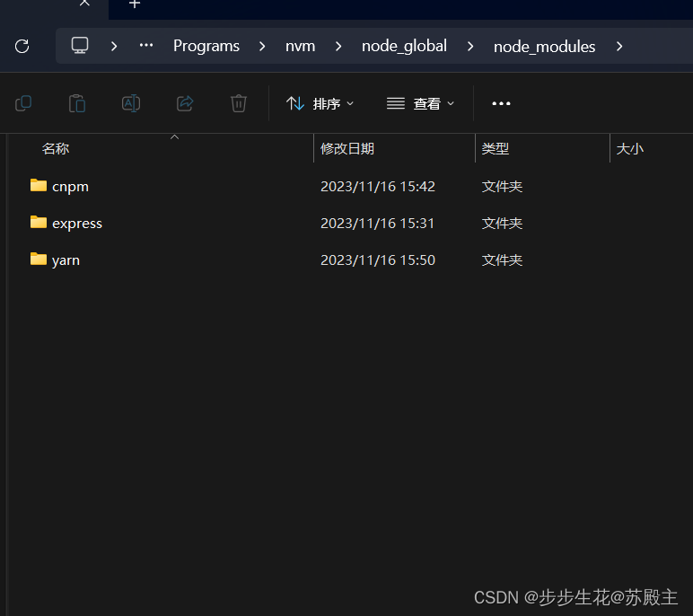Screen dimensions: 693x616
Task: Open the 查看 view dropdown
Action: [x=420, y=103]
